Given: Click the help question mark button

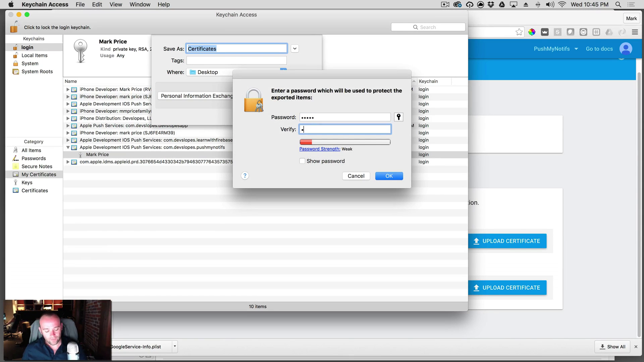Looking at the screenshot, I should click(245, 176).
